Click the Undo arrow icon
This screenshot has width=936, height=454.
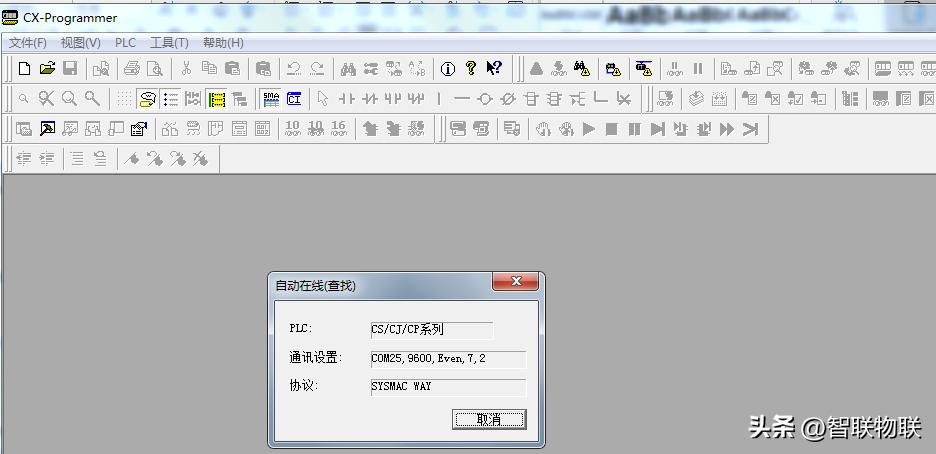tap(294, 69)
